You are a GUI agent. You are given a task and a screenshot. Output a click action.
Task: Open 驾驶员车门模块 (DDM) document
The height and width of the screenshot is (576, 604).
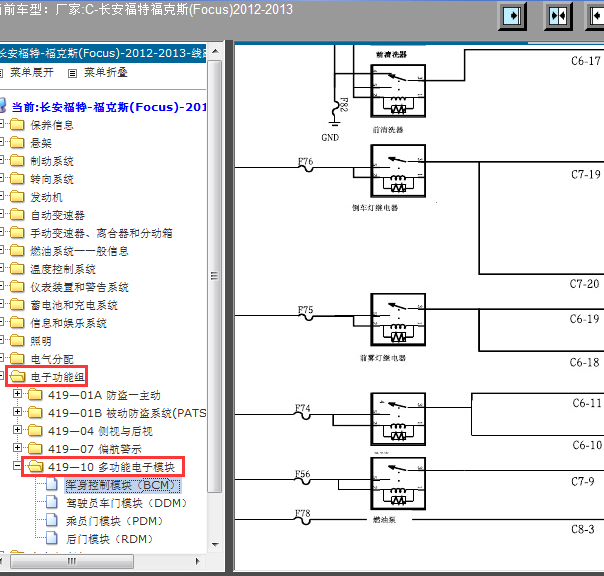tap(126, 503)
